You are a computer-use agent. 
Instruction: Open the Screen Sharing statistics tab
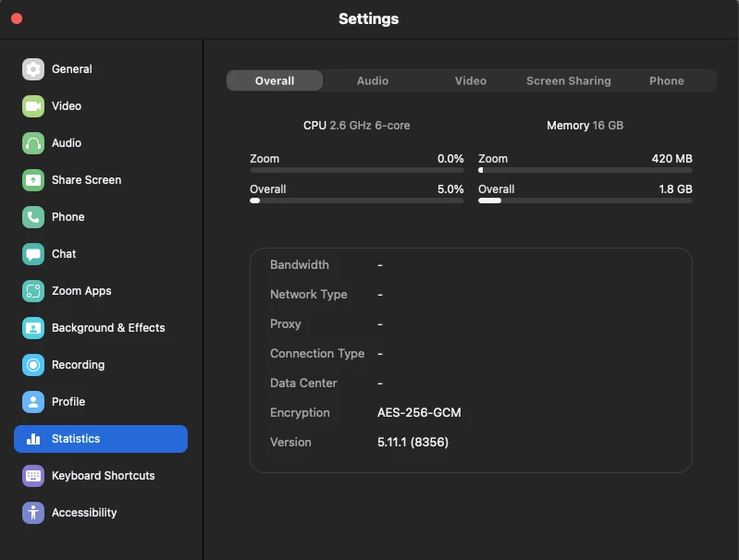click(569, 81)
